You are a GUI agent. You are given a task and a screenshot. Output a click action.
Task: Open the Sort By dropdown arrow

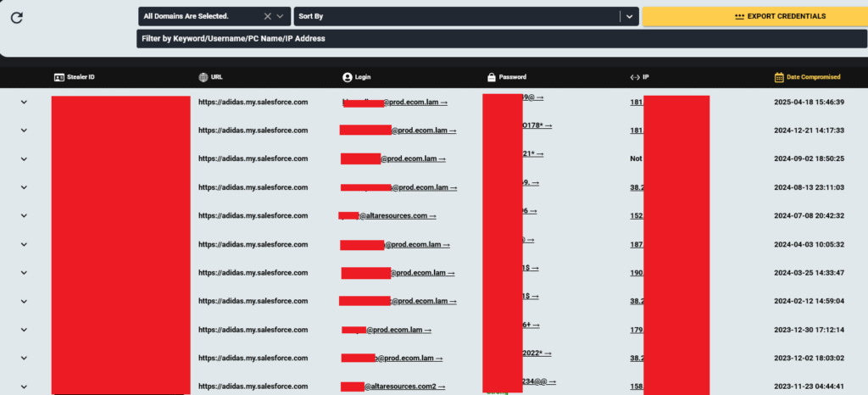click(630, 17)
